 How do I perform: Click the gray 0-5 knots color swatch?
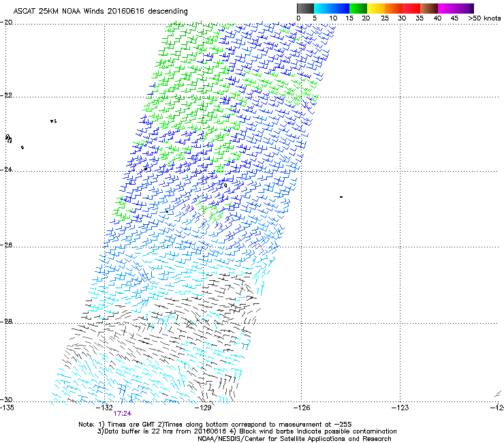click(x=305, y=8)
